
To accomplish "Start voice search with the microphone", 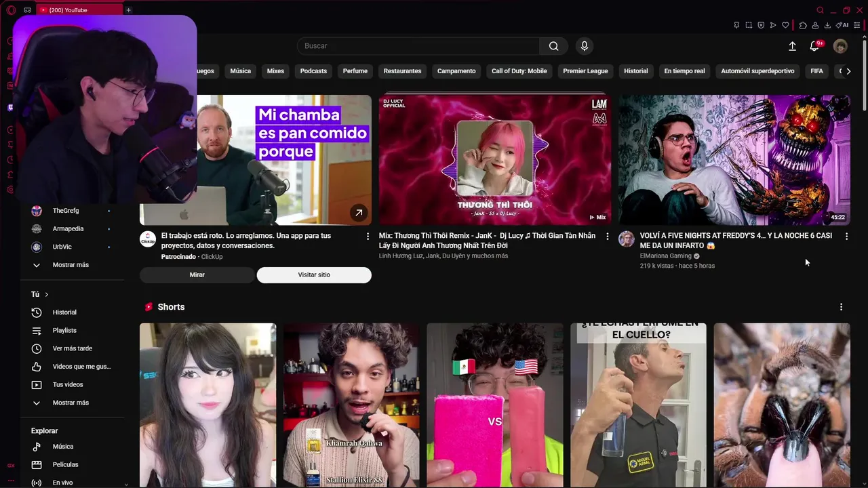I will pos(585,46).
